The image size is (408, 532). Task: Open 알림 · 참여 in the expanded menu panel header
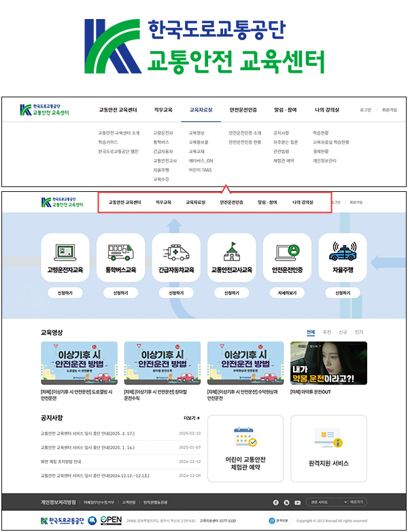(285, 110)
